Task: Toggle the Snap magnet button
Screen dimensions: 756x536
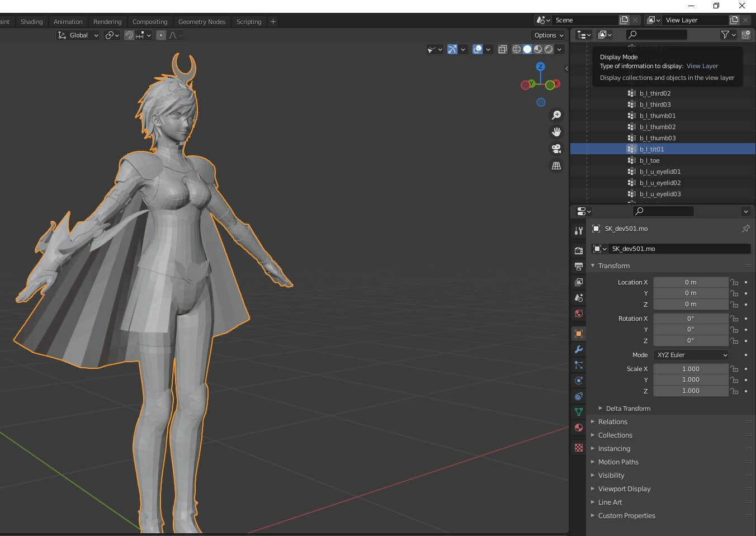Action: tap(129, 35)
